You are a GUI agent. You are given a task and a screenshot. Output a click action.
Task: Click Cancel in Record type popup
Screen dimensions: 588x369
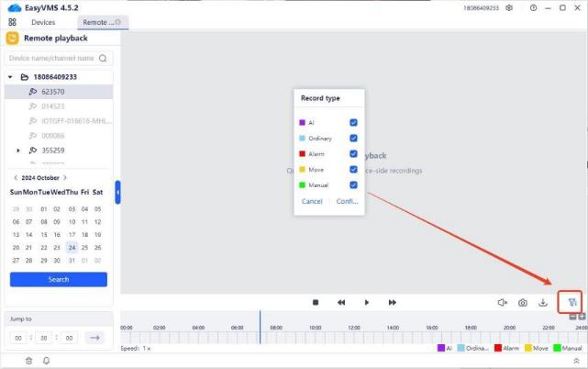pyautogui.click(x=312, y=201)
